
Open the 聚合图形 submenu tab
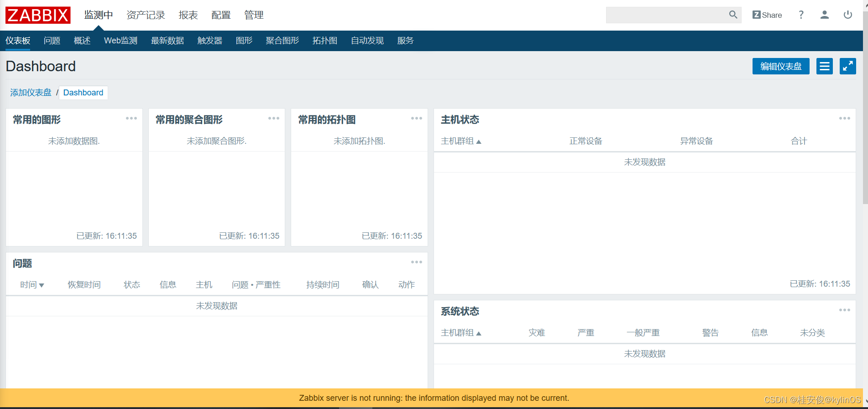pyautogui.click(x=282, y=41)
